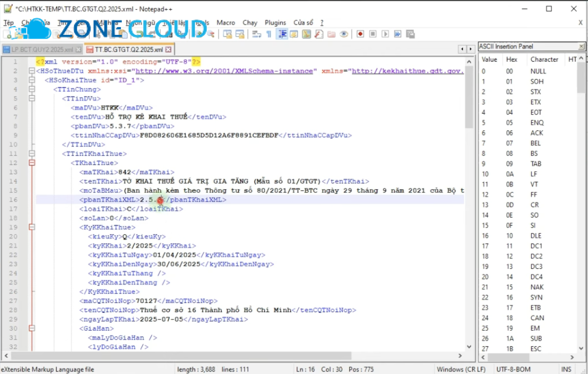588x374 pixels.
Task: Open Folder as Workspace icon
Action: [x=331, y=34]
